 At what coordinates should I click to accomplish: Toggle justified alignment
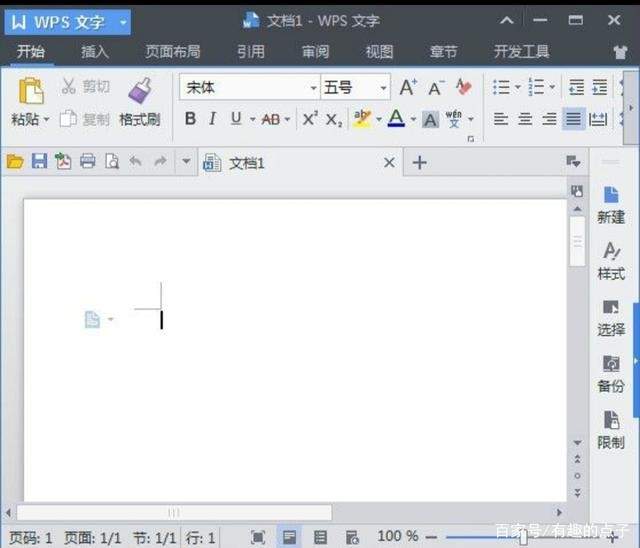click(x=573, y=119)
